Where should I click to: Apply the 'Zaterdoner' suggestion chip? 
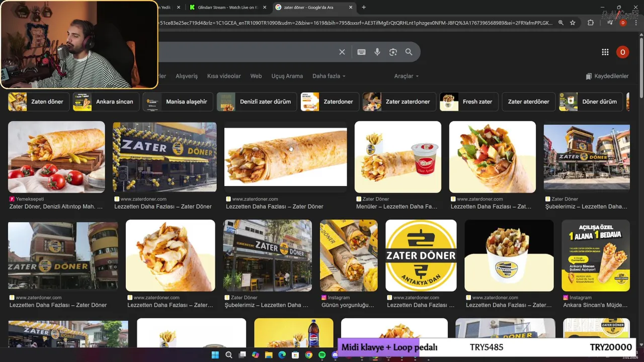[330, 102]
